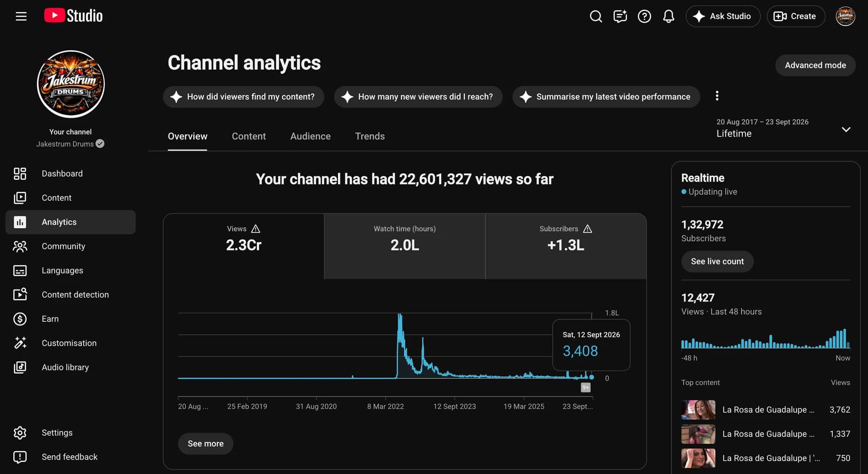The height and width of the screenshot is (474, 868).
Task: Open the three-dot more prompts menu
Action: click(x=717, y=96)
